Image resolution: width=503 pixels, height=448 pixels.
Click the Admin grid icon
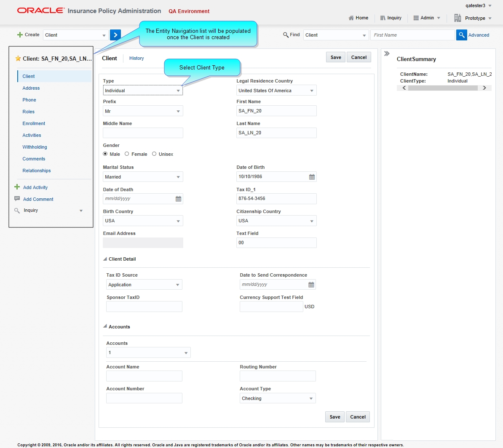point(416,18)
